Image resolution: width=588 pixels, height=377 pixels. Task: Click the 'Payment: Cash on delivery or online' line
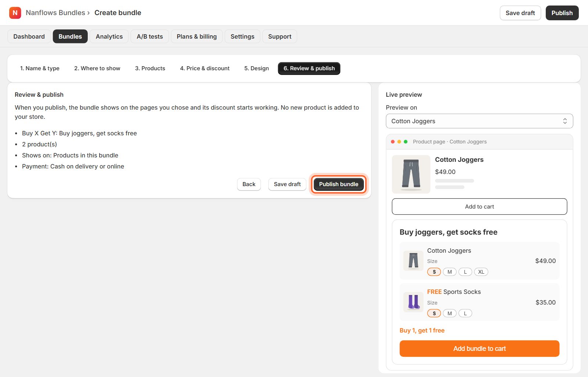coord(73,166)
